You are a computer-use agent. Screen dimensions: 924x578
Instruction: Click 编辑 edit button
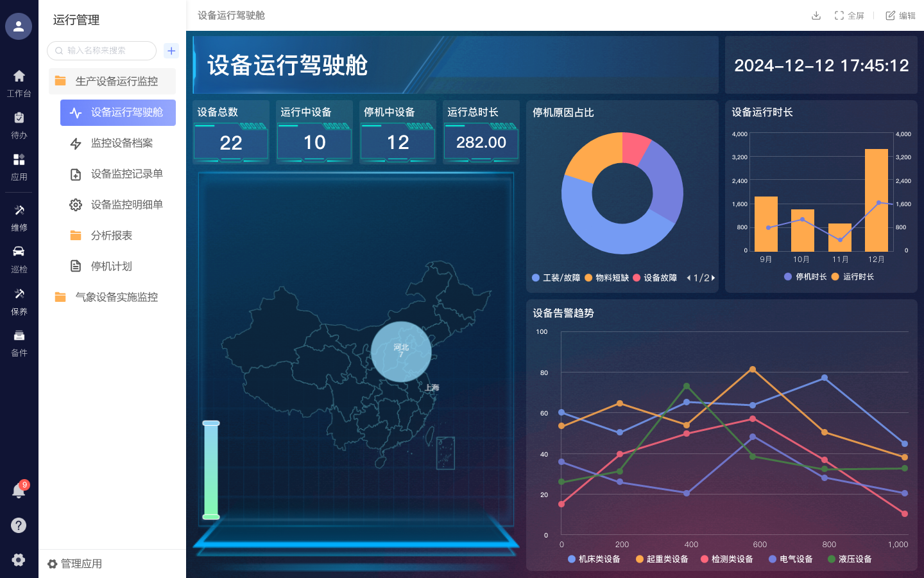click(x=901, y=15)
